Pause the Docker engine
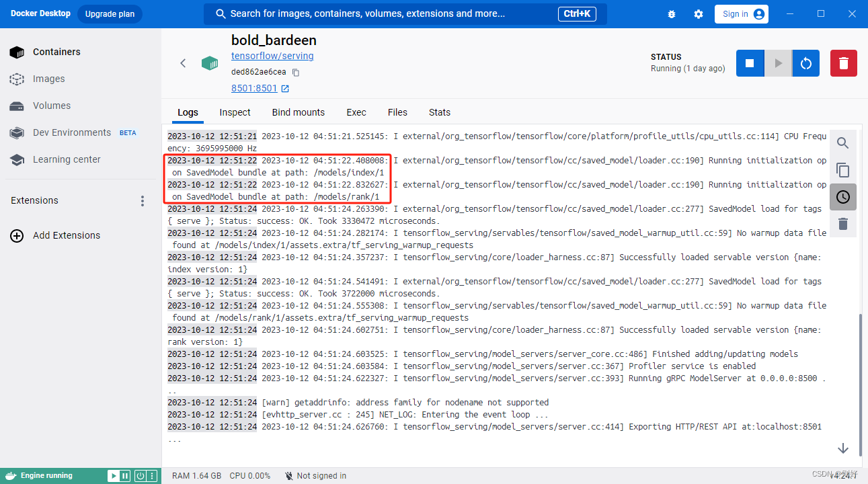868x484 pixels. [125, 476]
